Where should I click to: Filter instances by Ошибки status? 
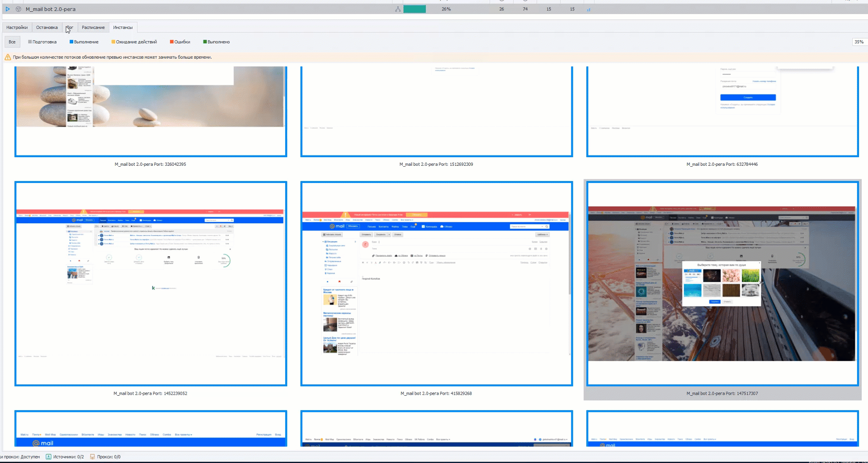click(180, 42)
